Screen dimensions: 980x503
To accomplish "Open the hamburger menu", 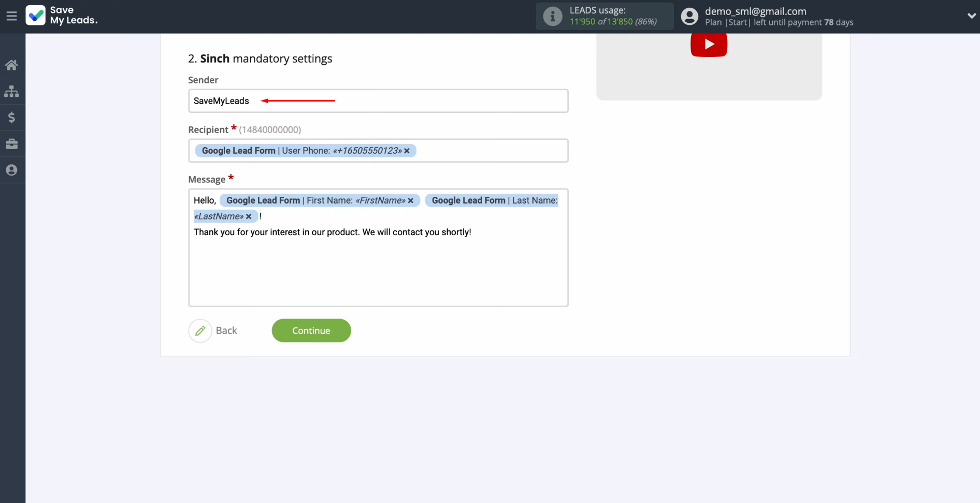I will click(x=11, y=16).
